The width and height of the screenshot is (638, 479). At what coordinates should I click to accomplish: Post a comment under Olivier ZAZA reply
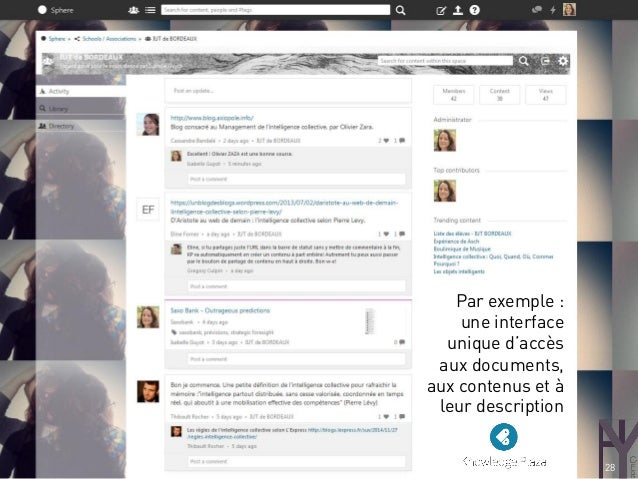pyautogui.click(x=297, y=179)
